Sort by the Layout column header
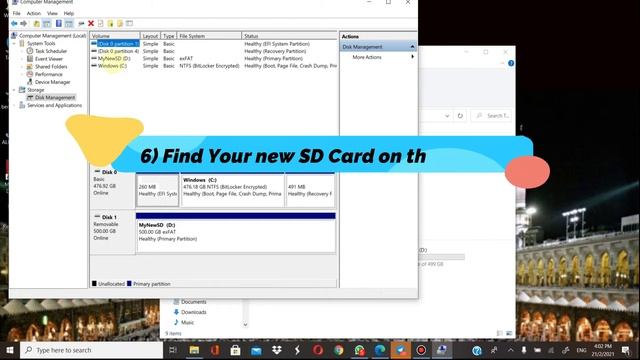640x360 pixels. [x=151, y=36]
